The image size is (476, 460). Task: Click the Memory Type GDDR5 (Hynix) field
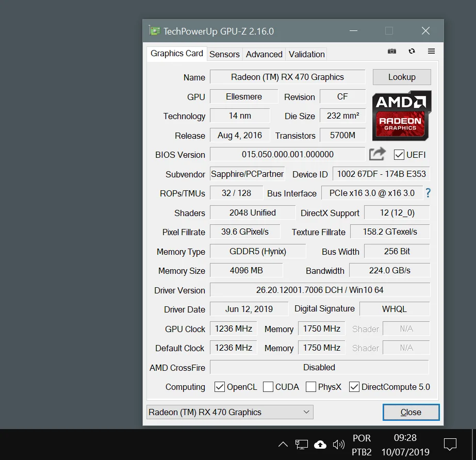[x=258, y=252]
